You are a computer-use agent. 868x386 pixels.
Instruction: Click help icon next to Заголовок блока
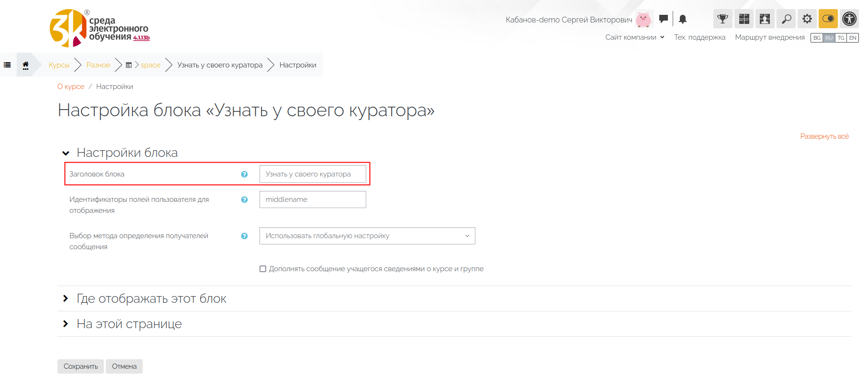coord(244,174)
